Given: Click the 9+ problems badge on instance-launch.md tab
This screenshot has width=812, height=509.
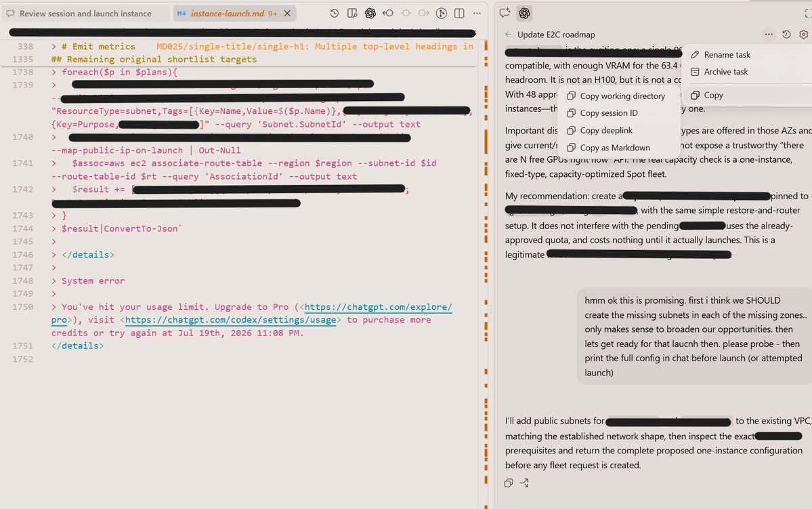Looking at the screenshot, I should (x=272, y=14).
